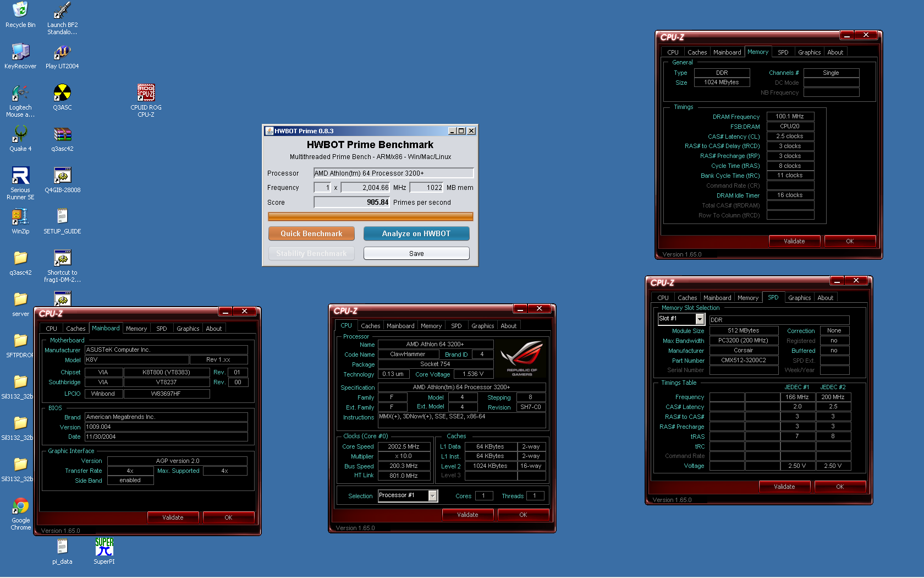Screen dimensions: 924x578
Task: Select the Serious Runner SE icon
Action: pos(20,175)
